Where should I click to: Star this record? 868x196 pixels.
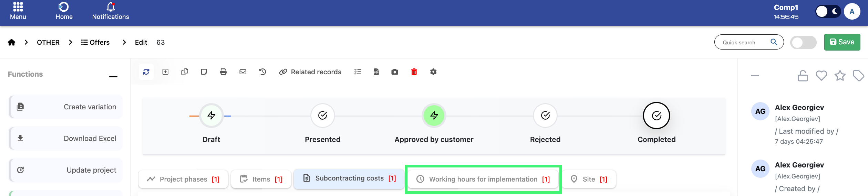coord(840,76)
